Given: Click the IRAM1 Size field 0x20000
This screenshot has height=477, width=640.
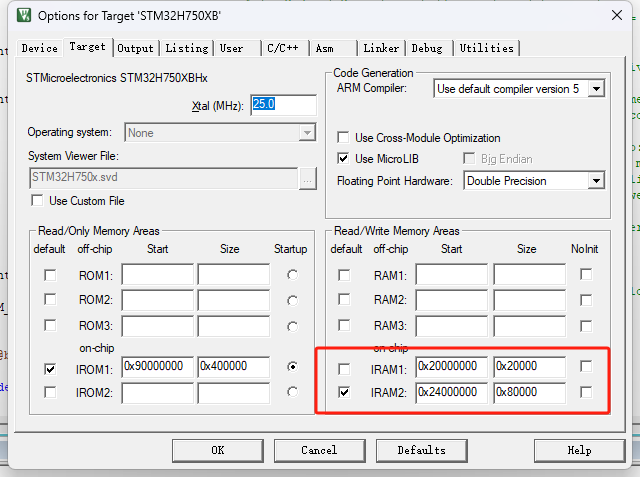Looking at the screenshot, I should point(529,367).
